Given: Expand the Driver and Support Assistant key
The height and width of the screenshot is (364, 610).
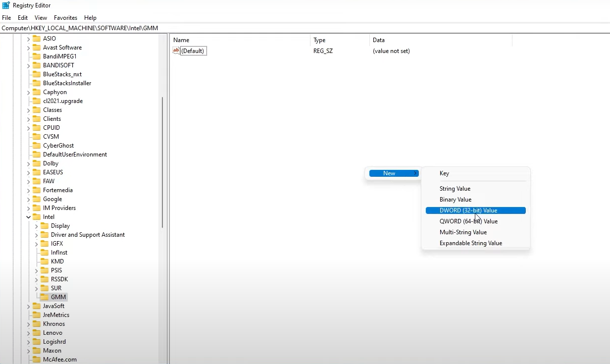Looking at the screenshot, I should click(x=36, y=235).
